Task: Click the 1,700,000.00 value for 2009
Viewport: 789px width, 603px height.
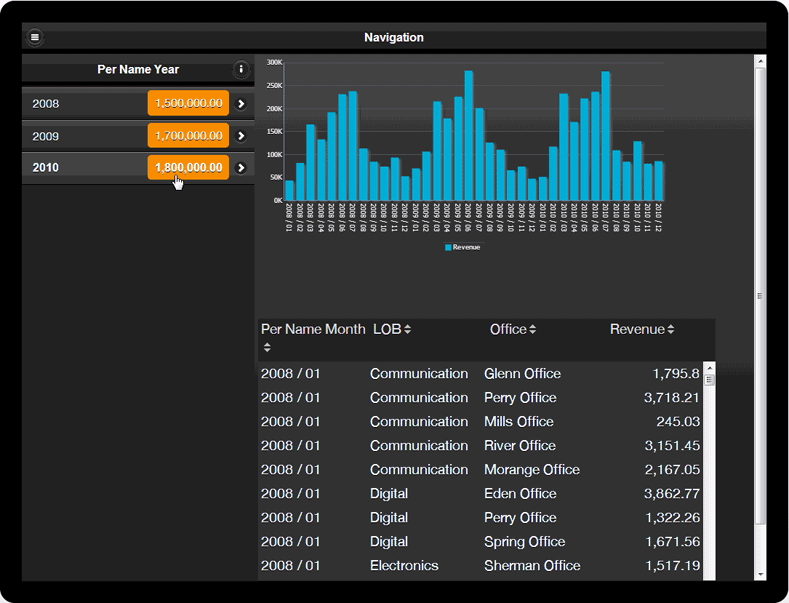Action: (x=188, y=136)
